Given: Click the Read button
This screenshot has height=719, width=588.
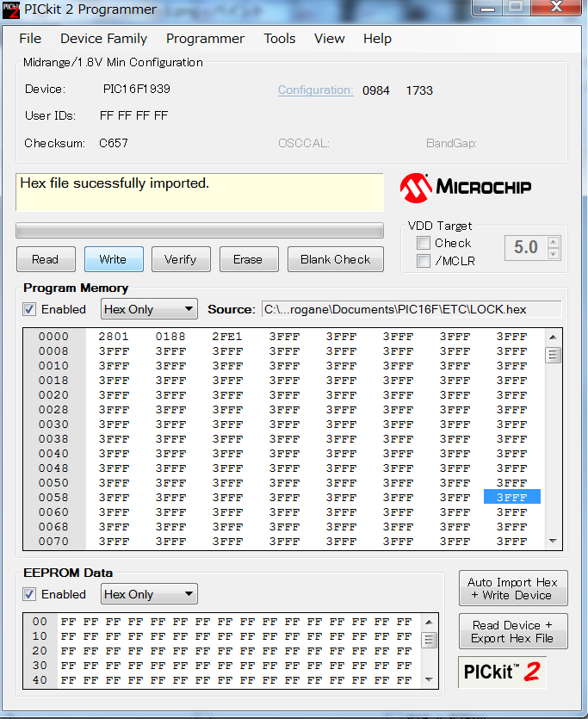Looking at the screenshot, I should 46,259.
